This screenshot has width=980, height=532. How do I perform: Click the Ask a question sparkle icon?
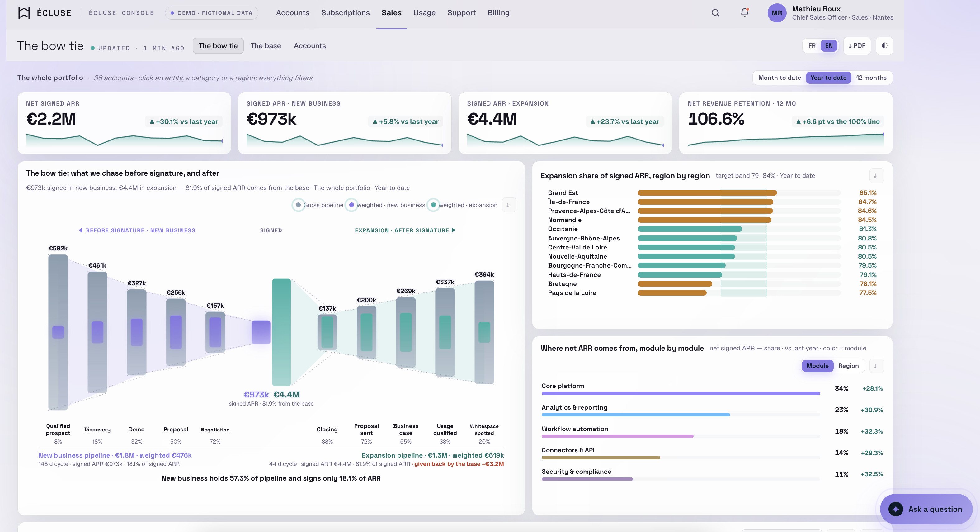896,509
